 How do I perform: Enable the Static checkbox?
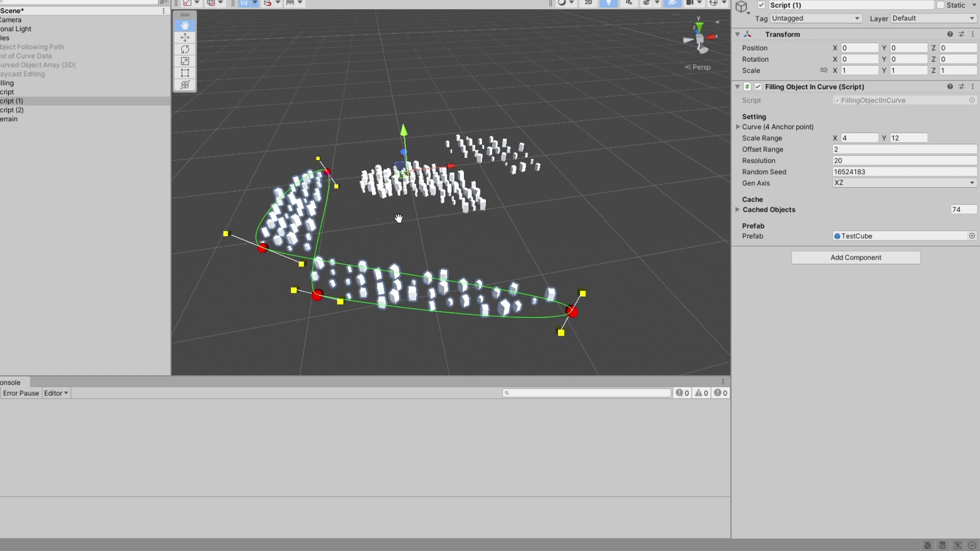[940, 5]
